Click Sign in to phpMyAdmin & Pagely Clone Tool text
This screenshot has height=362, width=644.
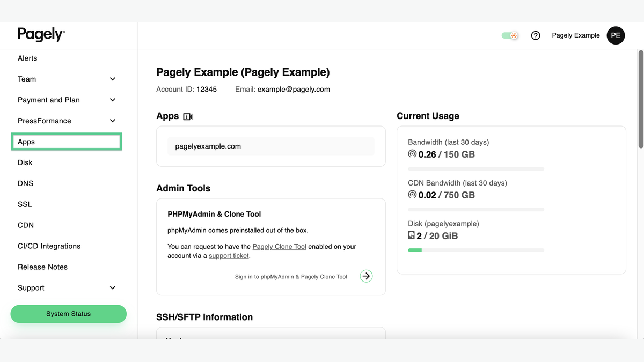click(x=291, y=277)
